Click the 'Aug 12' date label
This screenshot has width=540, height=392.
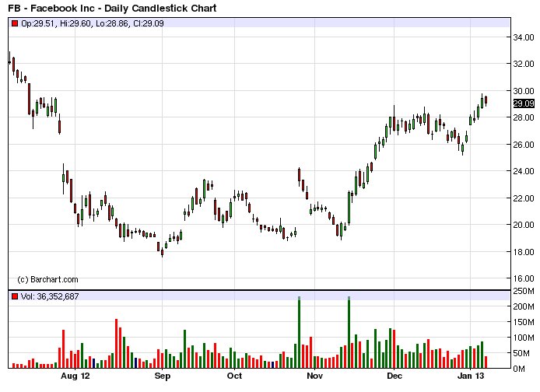[75, 376]
